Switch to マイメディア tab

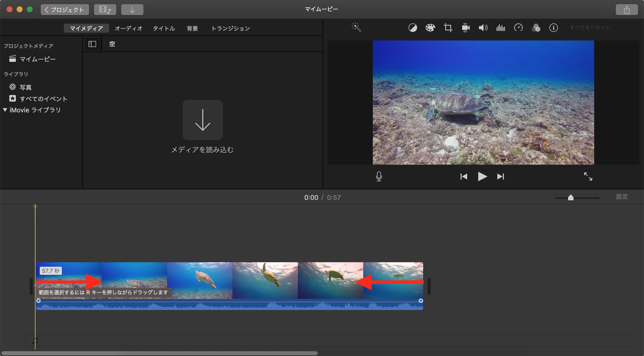86,28
